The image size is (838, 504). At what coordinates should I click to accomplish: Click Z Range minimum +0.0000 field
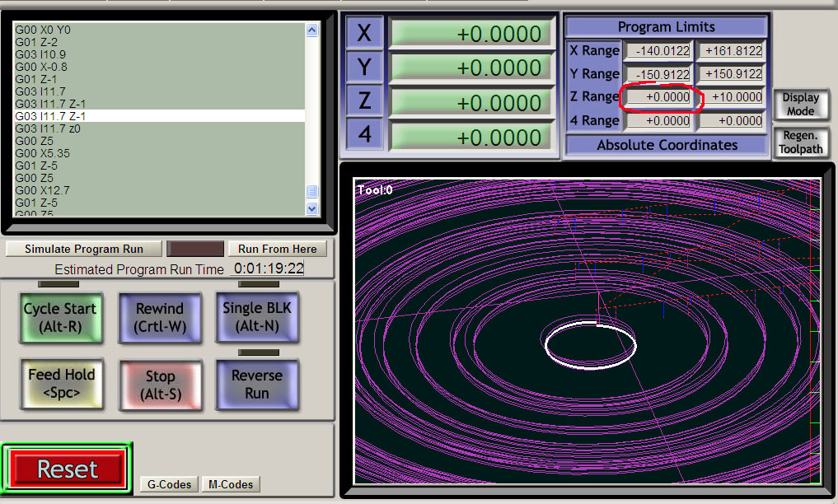[658, 97]
